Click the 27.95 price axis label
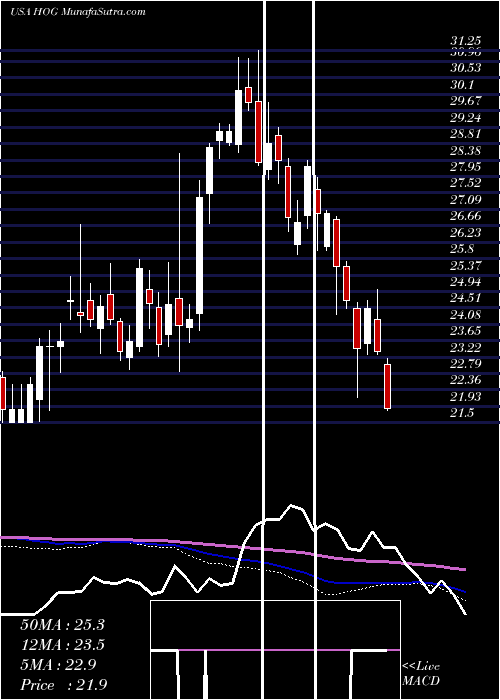 point(466,167)
